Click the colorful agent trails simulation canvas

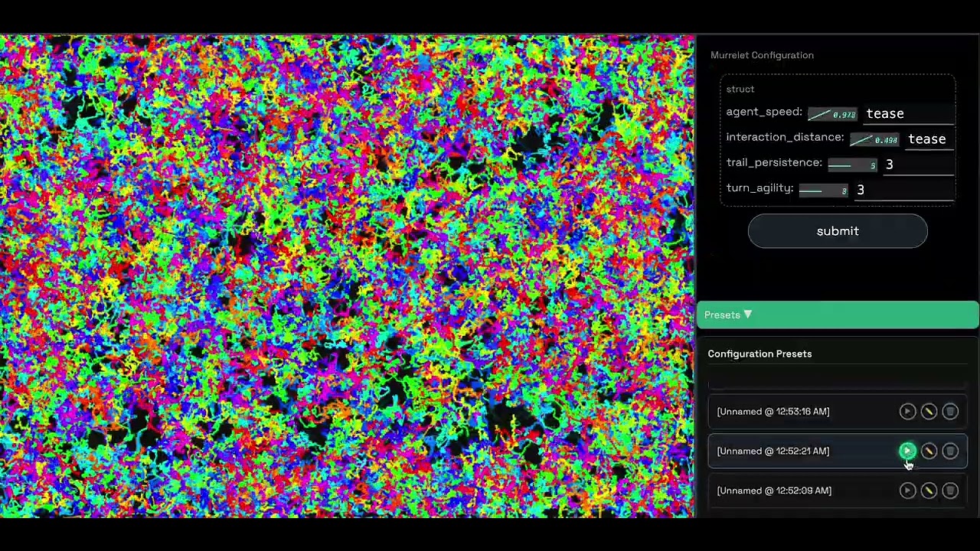347,276
